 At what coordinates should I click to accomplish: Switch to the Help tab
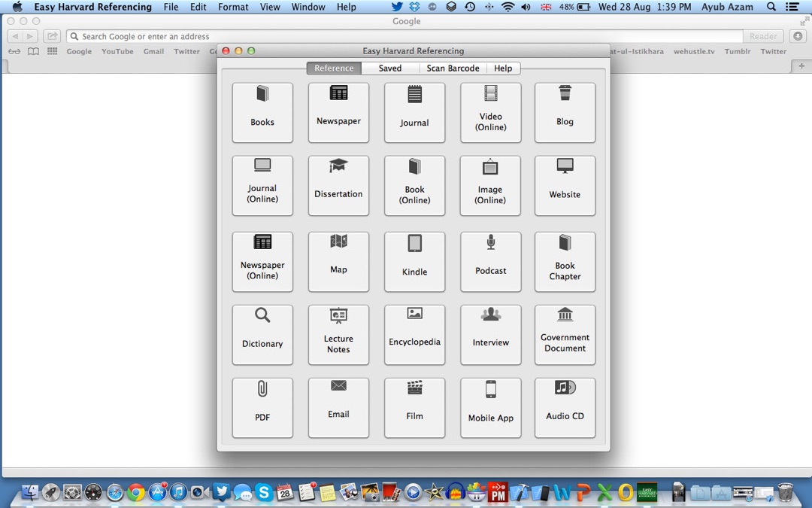click(x=503, y=68)
